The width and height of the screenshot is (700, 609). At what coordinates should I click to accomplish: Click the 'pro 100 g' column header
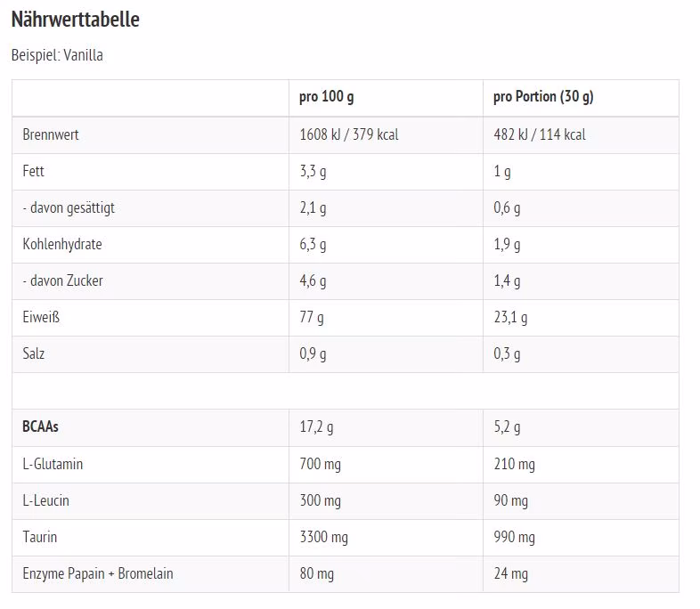click(x=326, y=97)
